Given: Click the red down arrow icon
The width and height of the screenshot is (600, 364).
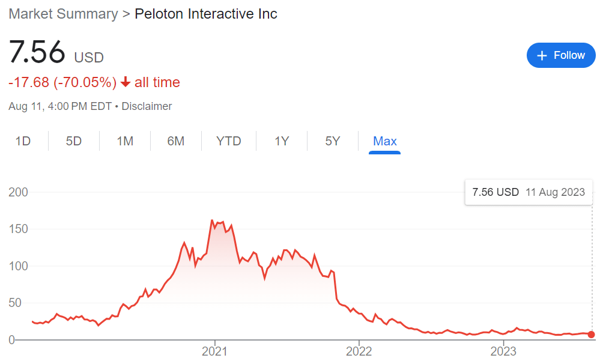Looking at the screenshot, I should [x=126, y=82].
